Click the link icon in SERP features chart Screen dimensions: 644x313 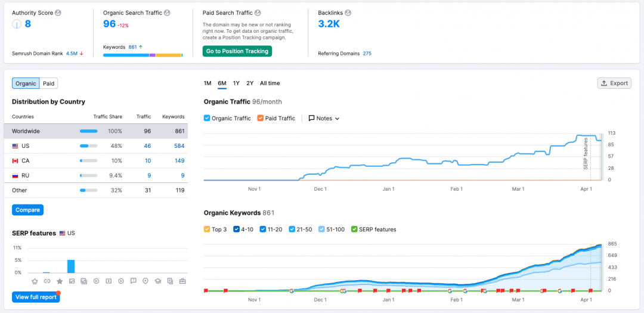coord(47,281)
